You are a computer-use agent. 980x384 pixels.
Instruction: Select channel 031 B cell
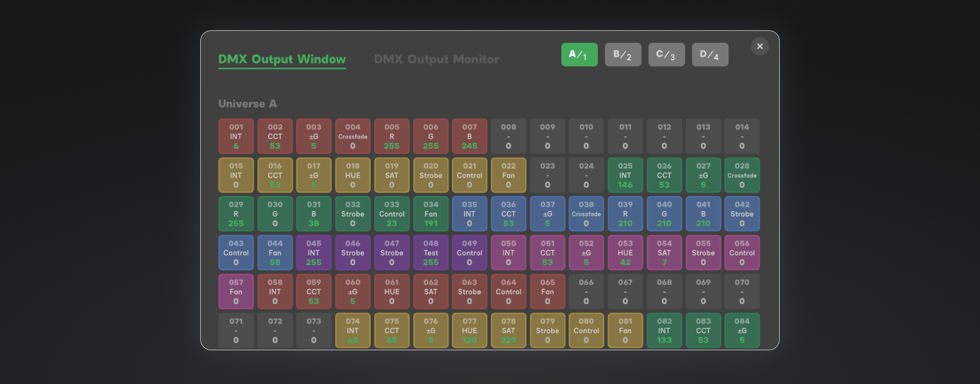click(x=314, y=214)
